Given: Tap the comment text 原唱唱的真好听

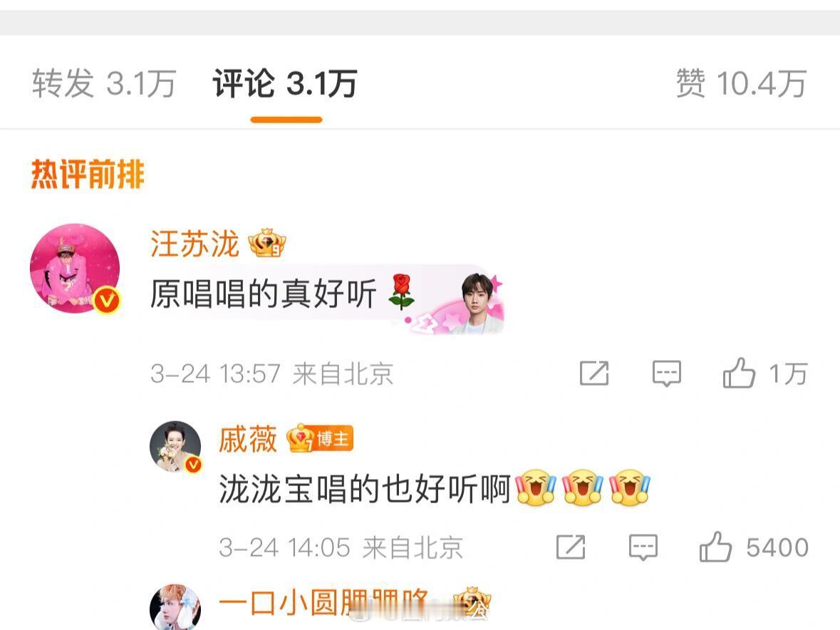Looking at the screenshot, I should click(x=263, y=294).
